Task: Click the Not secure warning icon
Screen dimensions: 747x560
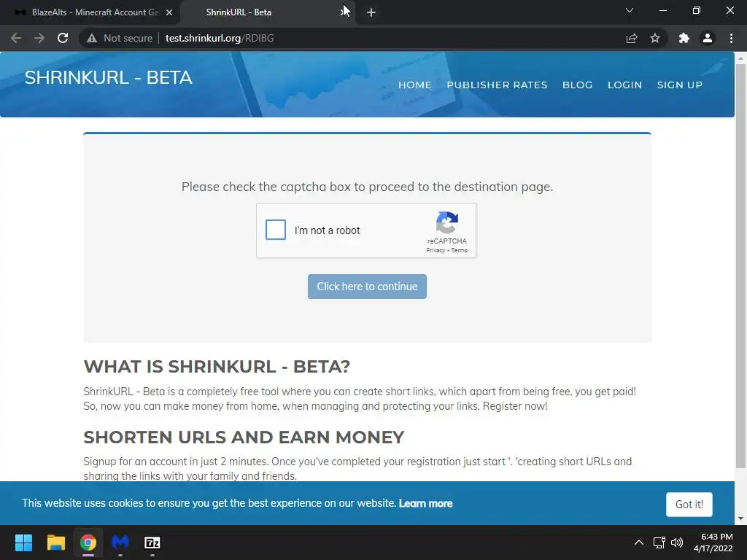Action: 92,38
